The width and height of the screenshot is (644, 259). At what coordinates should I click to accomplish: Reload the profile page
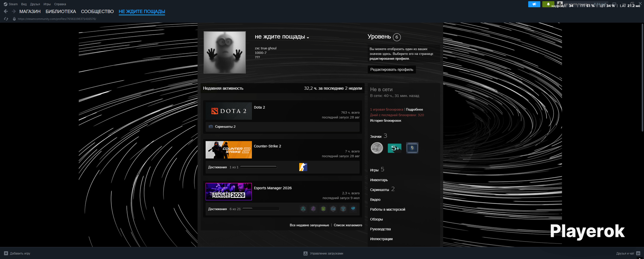(6, 19)
